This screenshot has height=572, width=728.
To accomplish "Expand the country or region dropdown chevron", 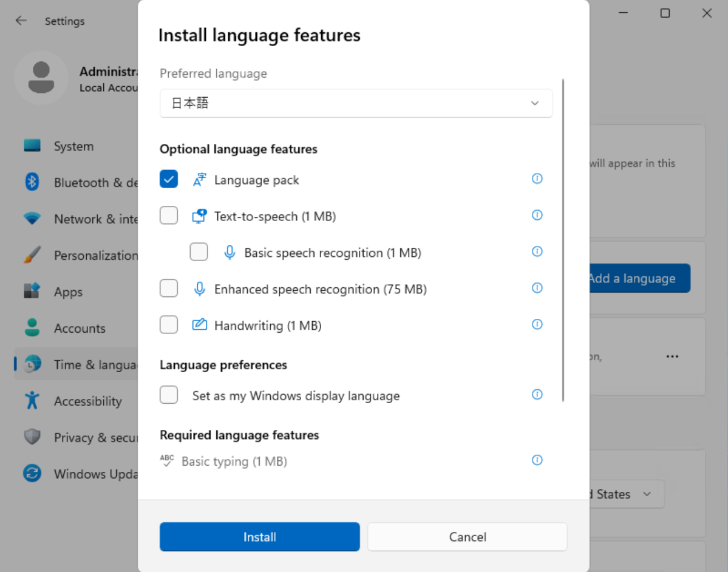I will pyautogui.click(x=647, y=494).
